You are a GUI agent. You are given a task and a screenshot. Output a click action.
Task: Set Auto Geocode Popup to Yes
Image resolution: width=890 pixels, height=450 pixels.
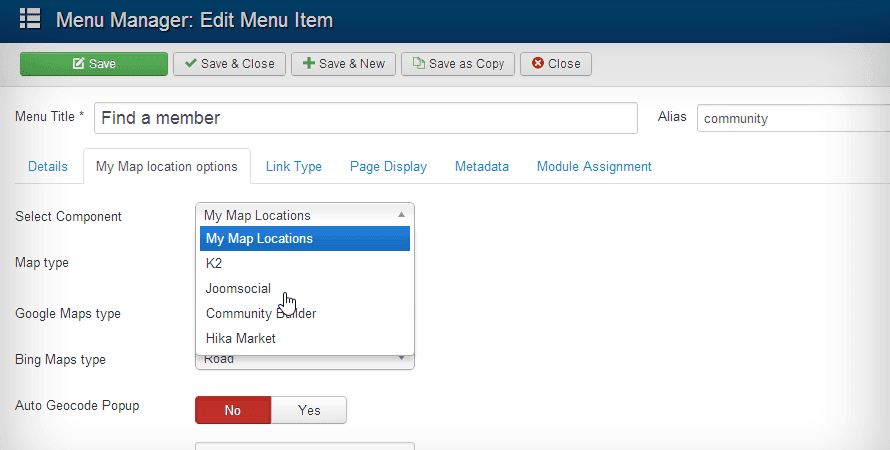[x=309, y=410]
